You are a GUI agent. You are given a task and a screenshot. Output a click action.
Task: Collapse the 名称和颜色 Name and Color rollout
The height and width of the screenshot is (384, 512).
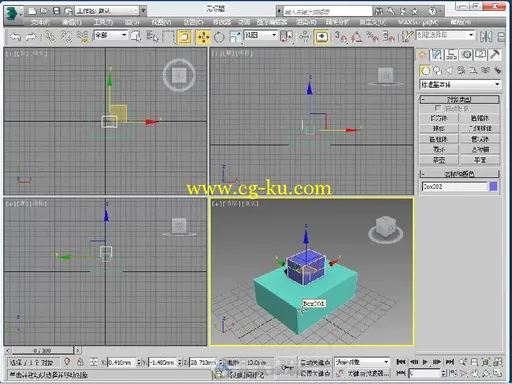click(x=459, y=174)
